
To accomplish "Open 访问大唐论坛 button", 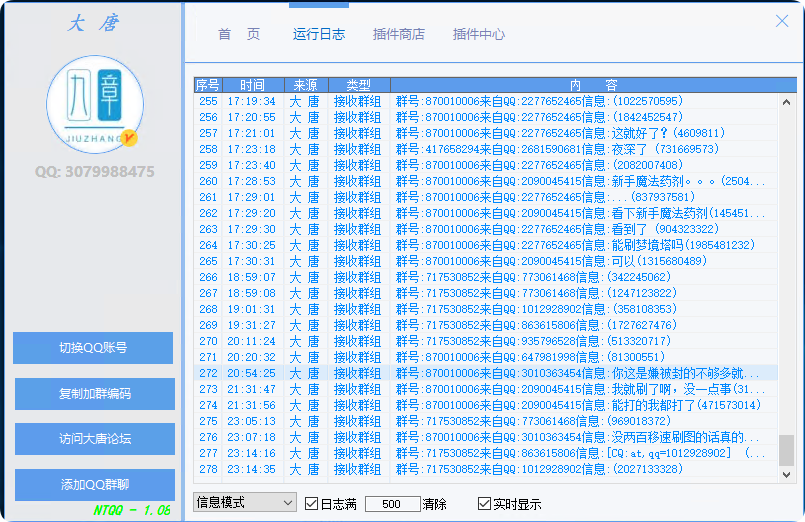I will [x=94, y=439].
